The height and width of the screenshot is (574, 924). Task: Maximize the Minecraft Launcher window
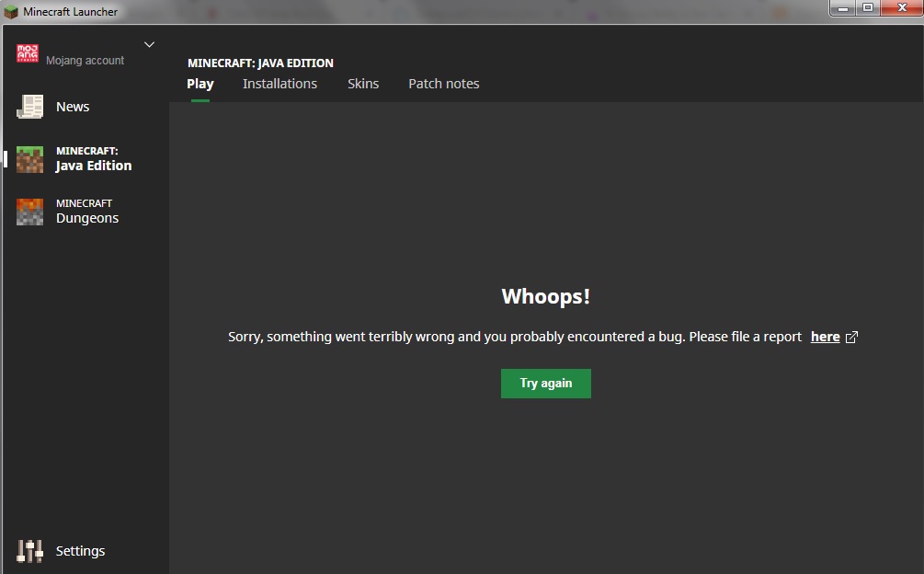pyautogui.click(x=868, y=8)
